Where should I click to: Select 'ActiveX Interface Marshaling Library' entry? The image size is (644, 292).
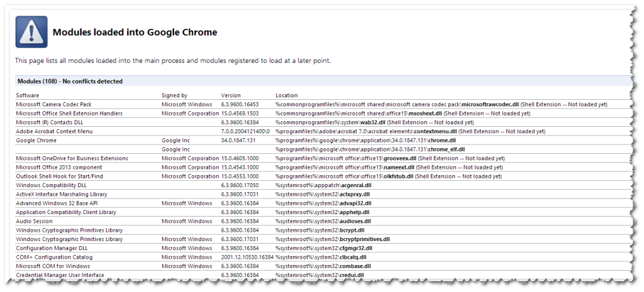pyautogui.click(x=62, y=194)
